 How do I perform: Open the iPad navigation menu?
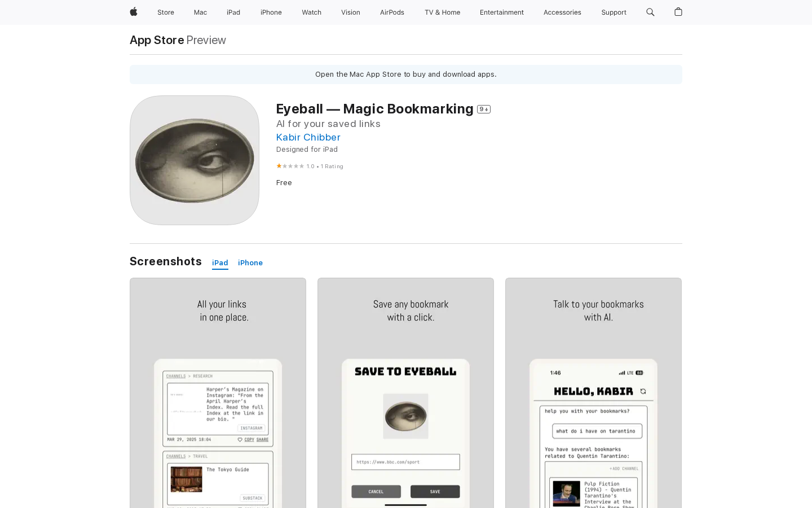233,12
